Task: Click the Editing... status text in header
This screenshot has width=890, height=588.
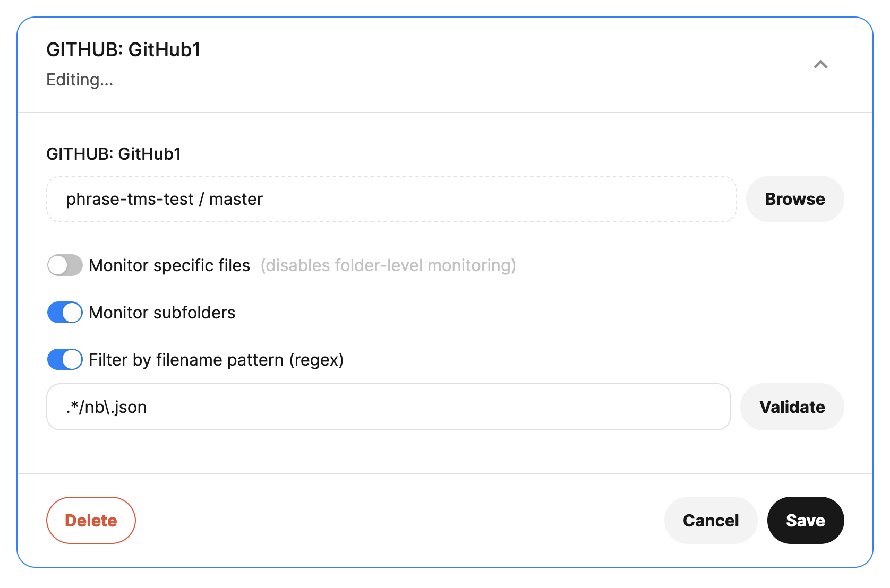Action: click(80, 80)
